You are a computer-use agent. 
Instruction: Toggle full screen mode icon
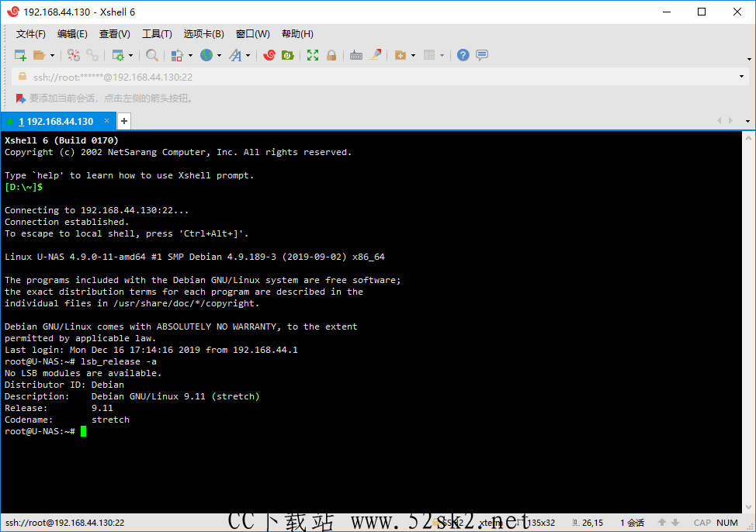click(313, 55)
